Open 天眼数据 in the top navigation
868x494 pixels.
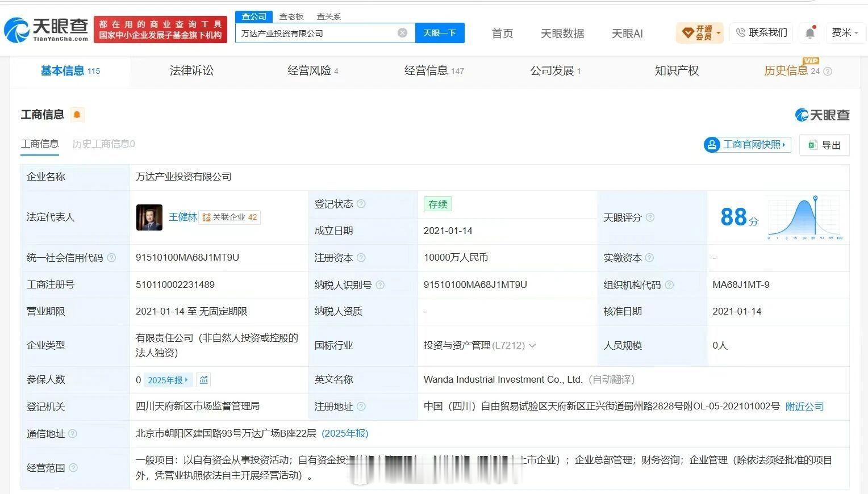pyautogui.click(x=562, y=34)
